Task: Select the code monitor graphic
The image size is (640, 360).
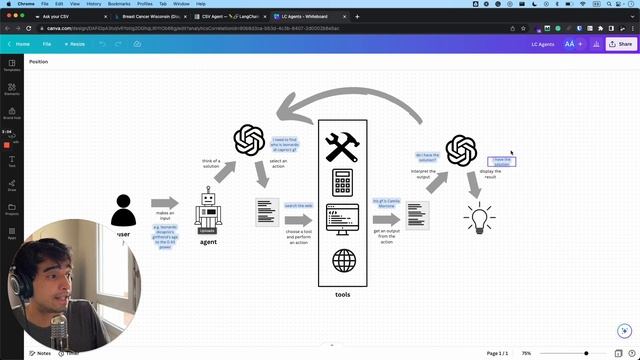Action: [342, 220]
